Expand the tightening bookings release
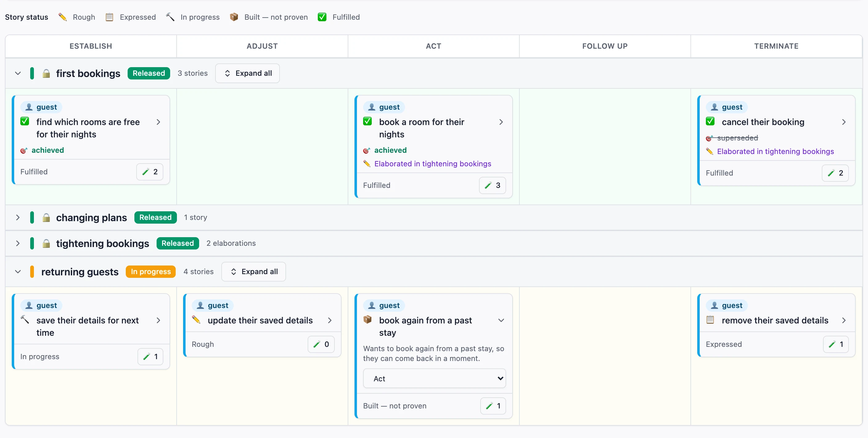The image size is (868, 438). coord(18,243)
